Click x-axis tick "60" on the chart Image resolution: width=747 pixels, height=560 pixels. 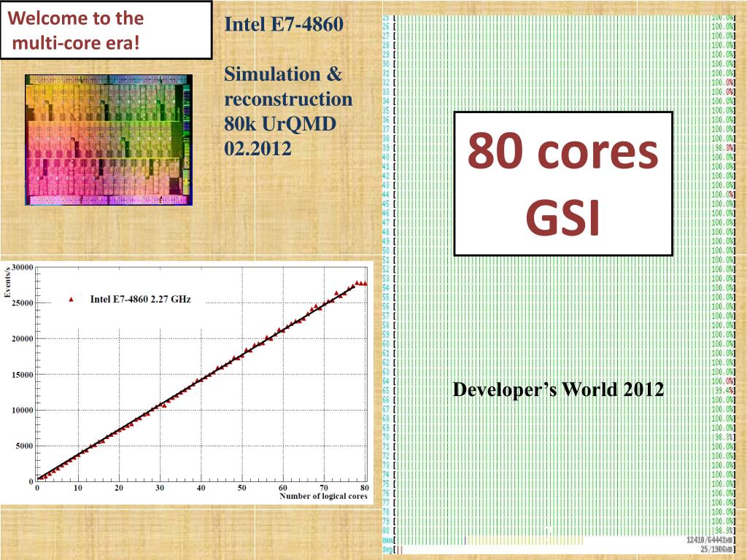point(283,488)
